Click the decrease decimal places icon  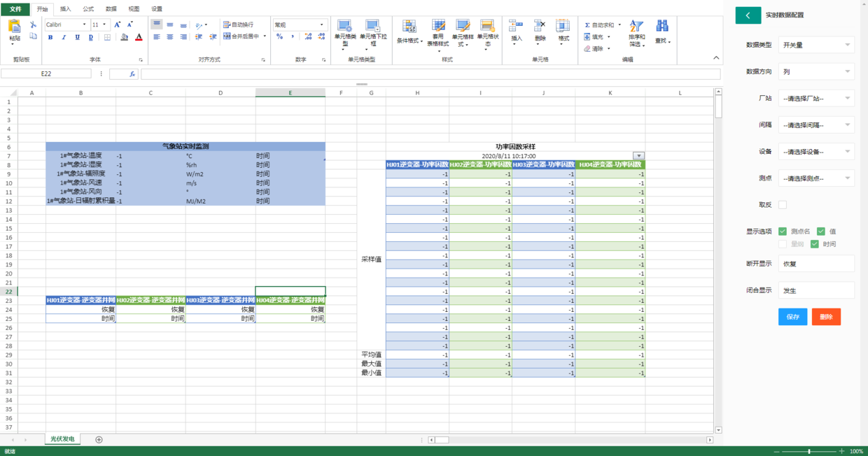(x=321, y=37)
